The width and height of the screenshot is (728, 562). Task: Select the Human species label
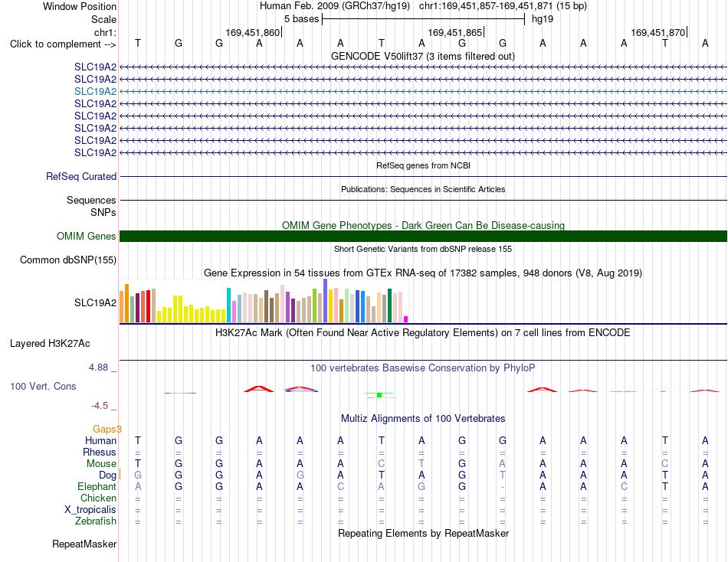tap(100, 440)
